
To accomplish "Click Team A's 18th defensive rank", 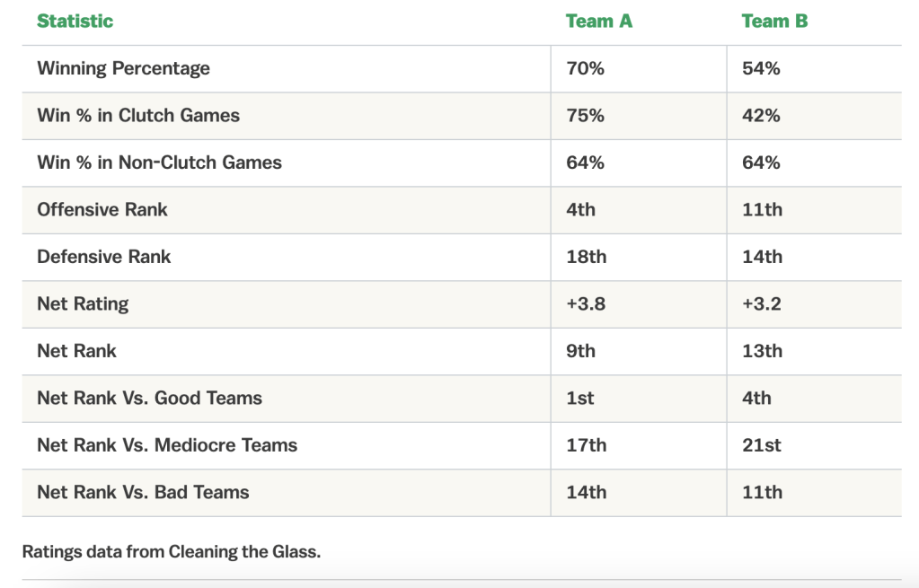I will [587, 257].
